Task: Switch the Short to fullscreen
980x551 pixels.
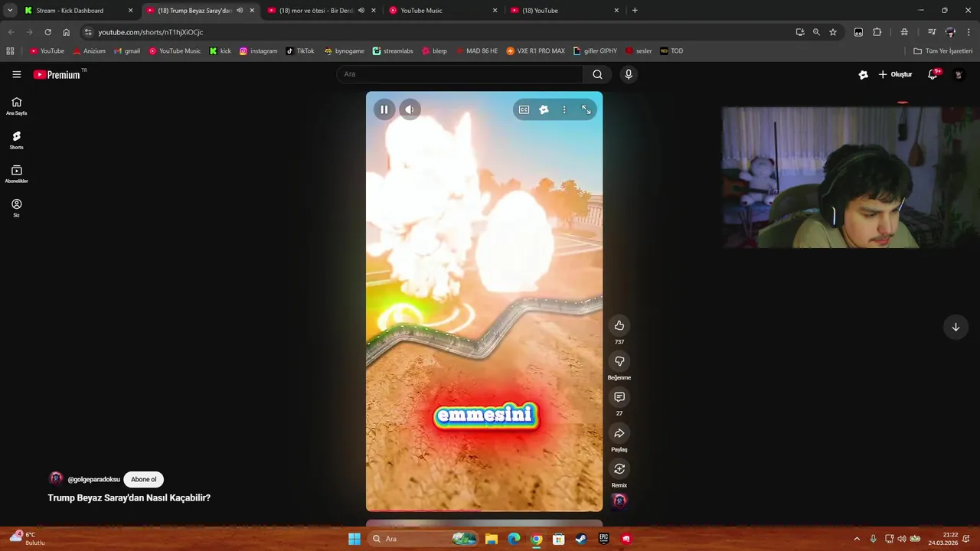Action: [586, 109]
